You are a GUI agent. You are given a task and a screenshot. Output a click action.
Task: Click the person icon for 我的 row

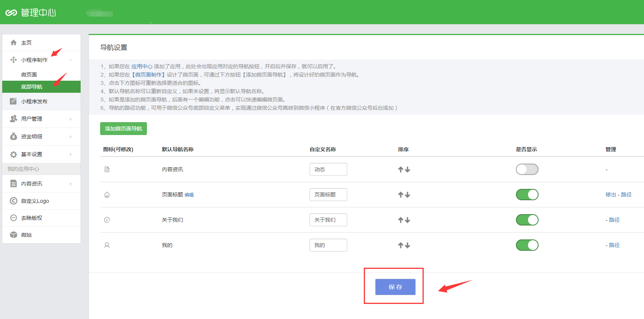point(107,245)
